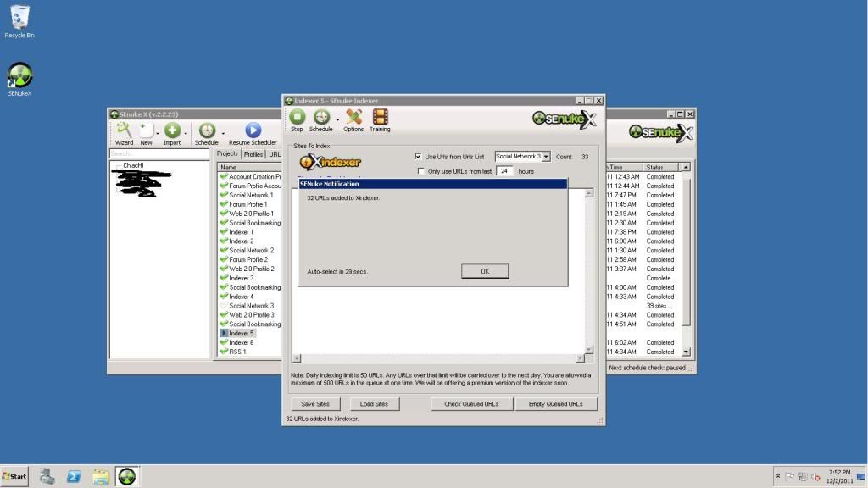Click the Name column header

click(x=250, y=167)
